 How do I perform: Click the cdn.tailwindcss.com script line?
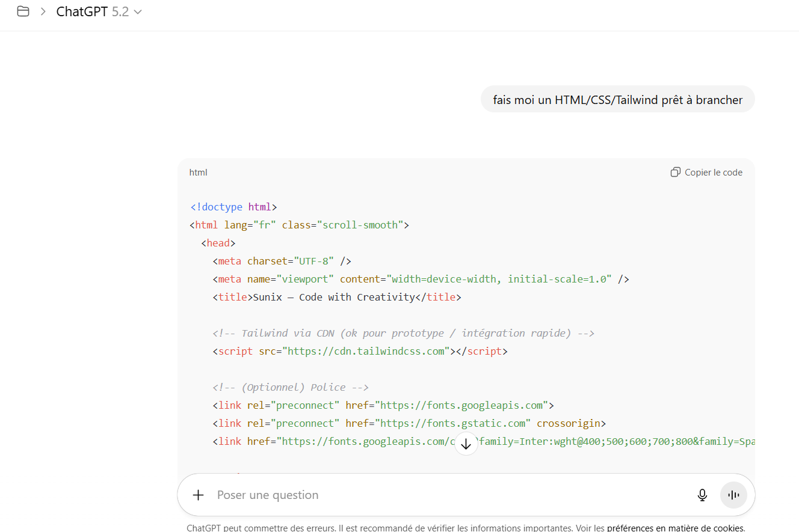[x=360, y=351]
